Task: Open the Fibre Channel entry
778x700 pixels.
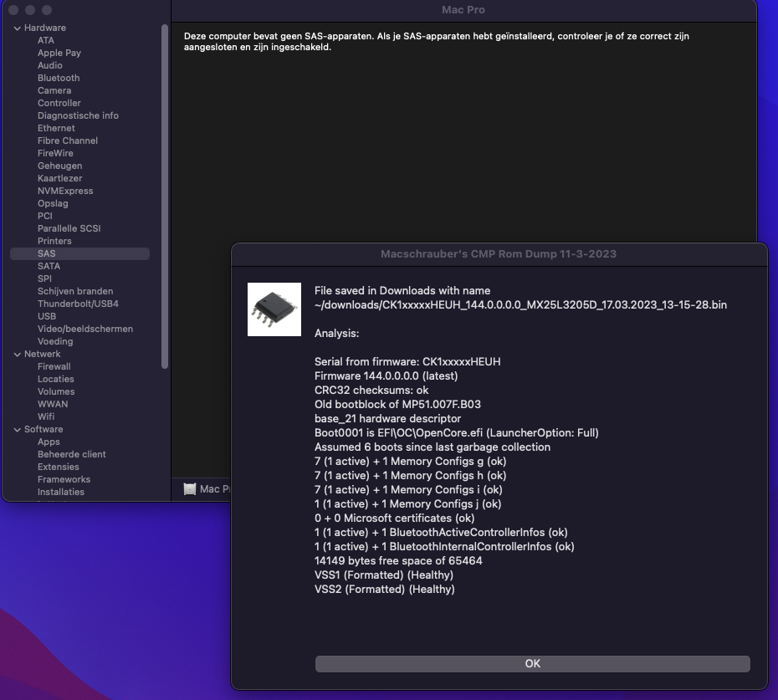Action: point(68,141)
